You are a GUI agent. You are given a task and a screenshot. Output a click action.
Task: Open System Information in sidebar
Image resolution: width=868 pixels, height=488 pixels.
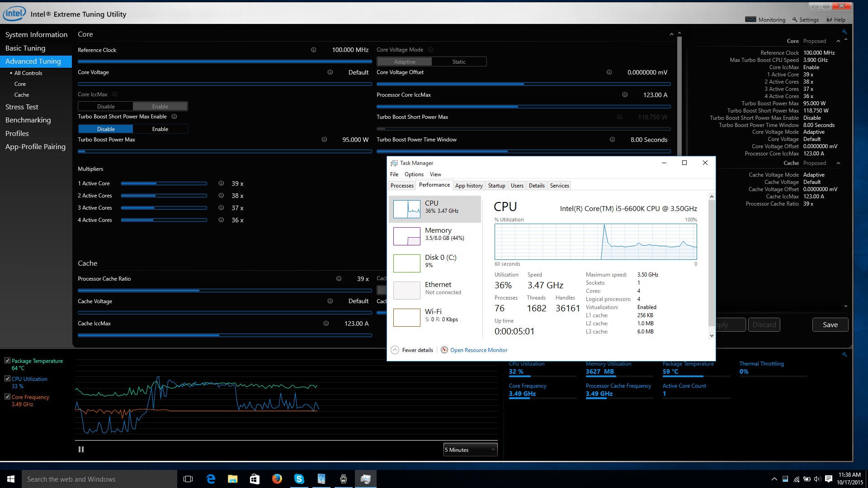(36, 35)
